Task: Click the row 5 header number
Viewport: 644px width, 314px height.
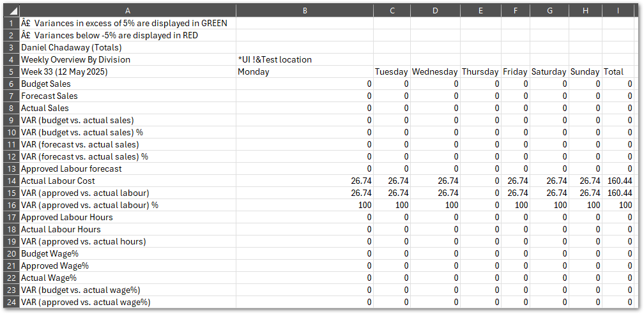Action: (11, 71)
